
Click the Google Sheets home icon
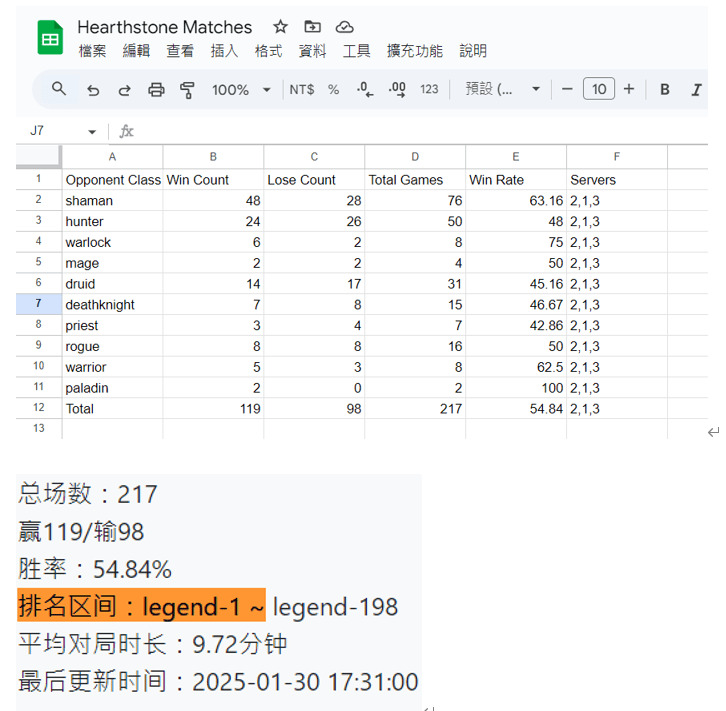pyautogui.click(x=50, y=38)
